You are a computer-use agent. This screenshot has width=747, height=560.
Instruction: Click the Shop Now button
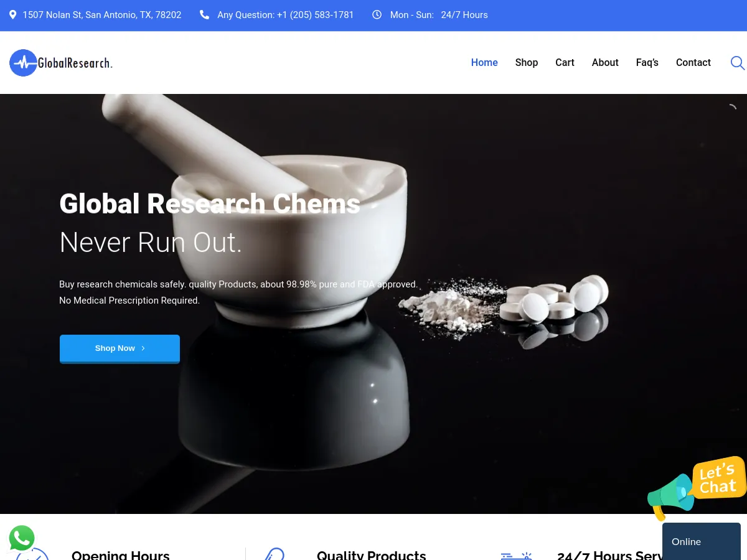(120, 348)
